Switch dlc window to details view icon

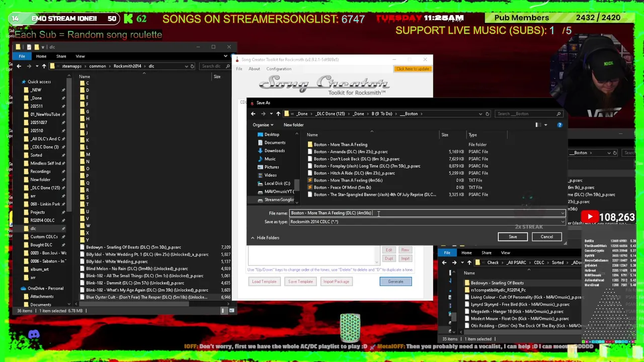point(223,311)
